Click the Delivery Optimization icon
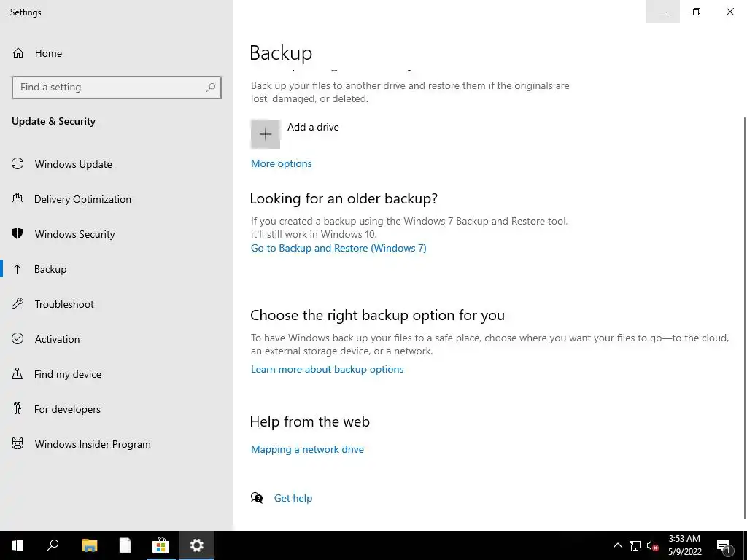 click(18, 198)
